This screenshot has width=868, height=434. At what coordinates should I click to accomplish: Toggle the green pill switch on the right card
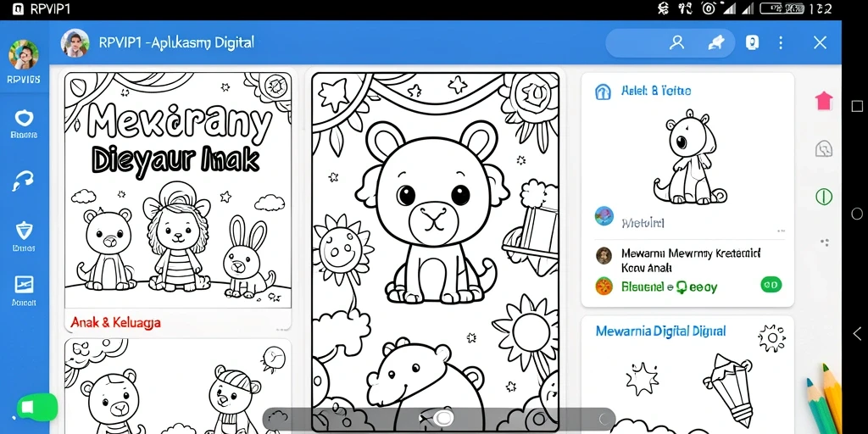[x=771, y=285]
